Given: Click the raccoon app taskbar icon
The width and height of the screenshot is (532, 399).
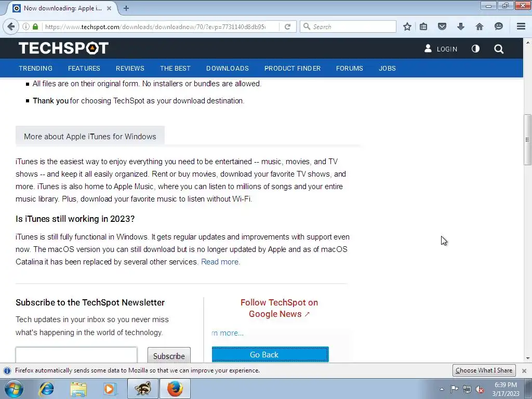Looking at the screenshot, I should click(143, 389).
